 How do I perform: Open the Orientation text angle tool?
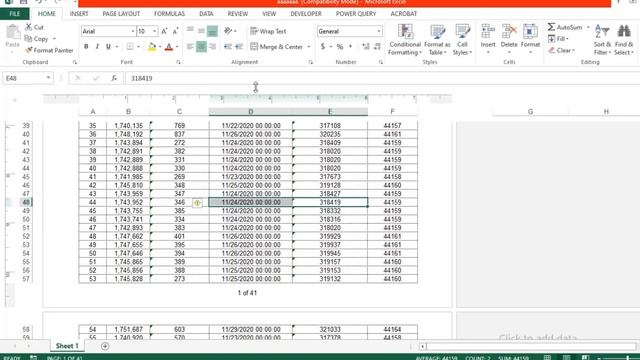228,31
